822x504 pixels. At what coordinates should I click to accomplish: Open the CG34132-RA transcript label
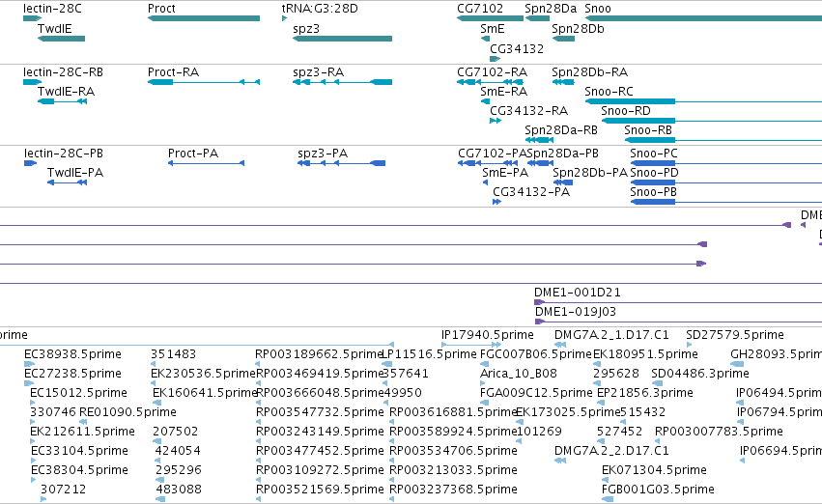coord(529,110)
